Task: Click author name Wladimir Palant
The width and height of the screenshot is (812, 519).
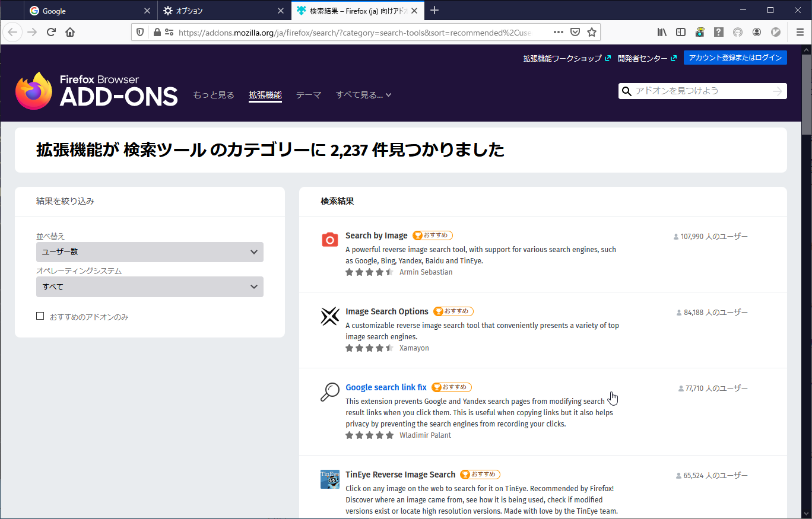Action: pyautogui.click(x=425, y=435)
